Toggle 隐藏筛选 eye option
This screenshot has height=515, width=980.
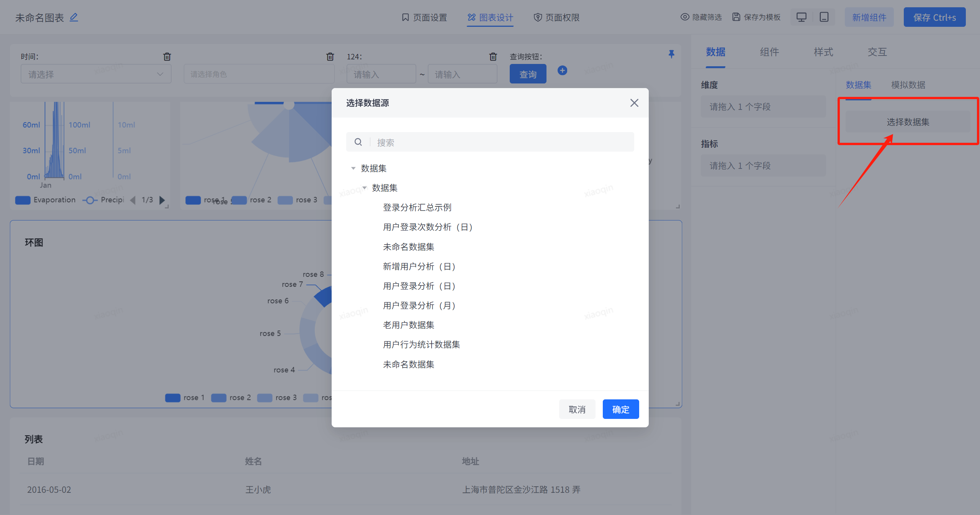(x=701, y=17)
